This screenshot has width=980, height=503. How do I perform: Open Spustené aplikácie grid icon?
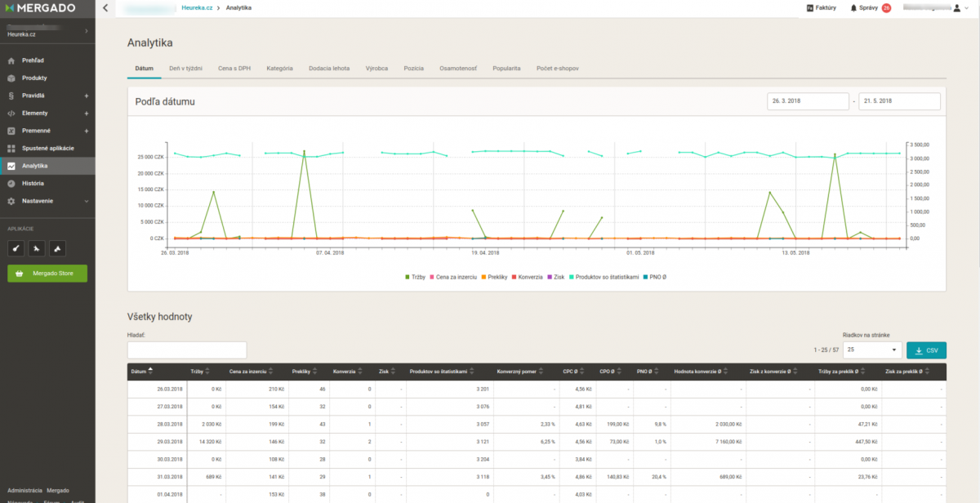point(11,148)
